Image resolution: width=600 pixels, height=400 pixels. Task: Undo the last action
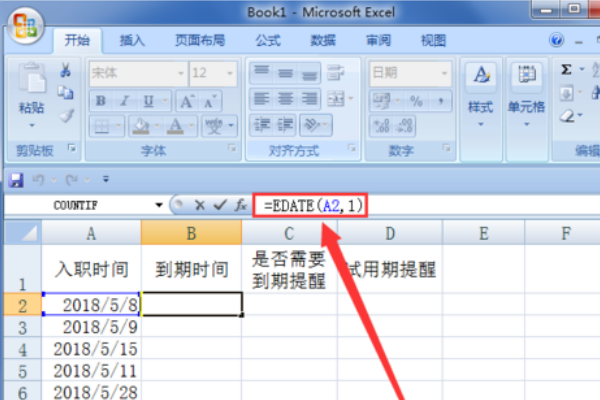pos(38,179)
